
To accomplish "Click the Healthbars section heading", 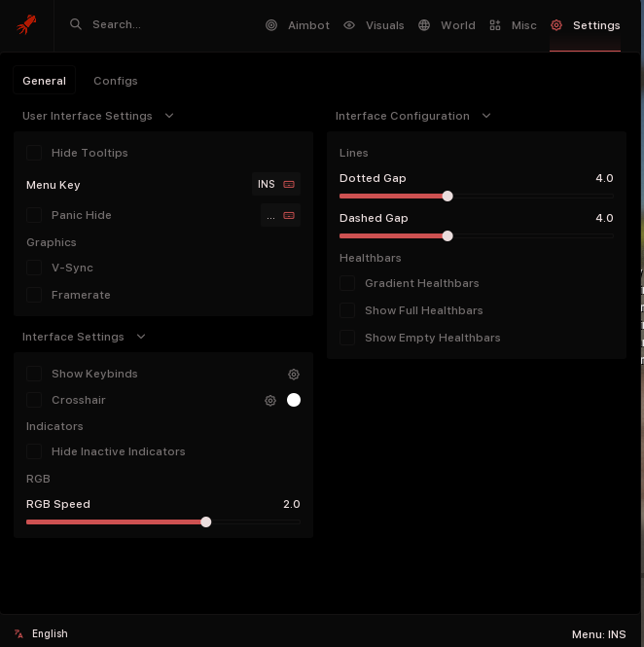I will pyautogui.click(x=370, y=258).
